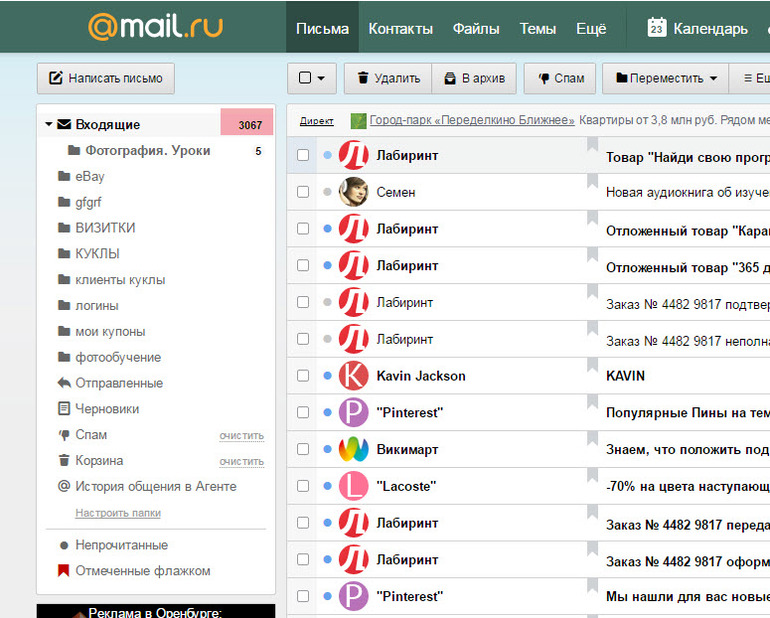This screenshot has height=618, width=770.
Task: Flag the Викимарт message bookmark
Action: 592,439
